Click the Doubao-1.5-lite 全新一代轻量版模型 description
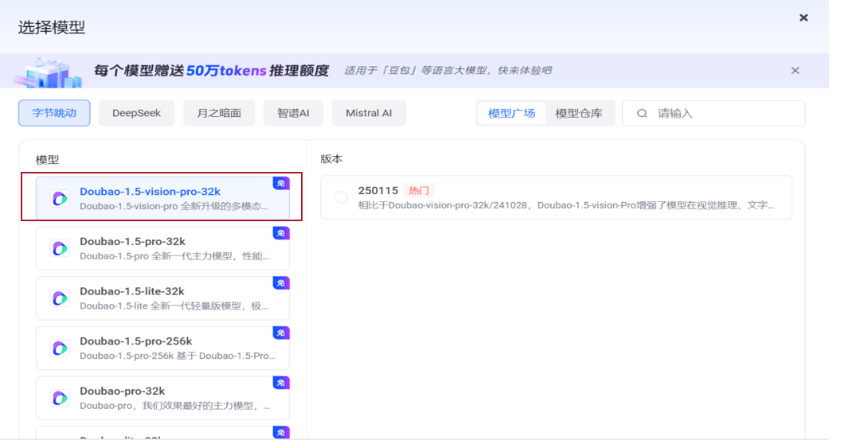The image size is (868, 440). [174, 306]
